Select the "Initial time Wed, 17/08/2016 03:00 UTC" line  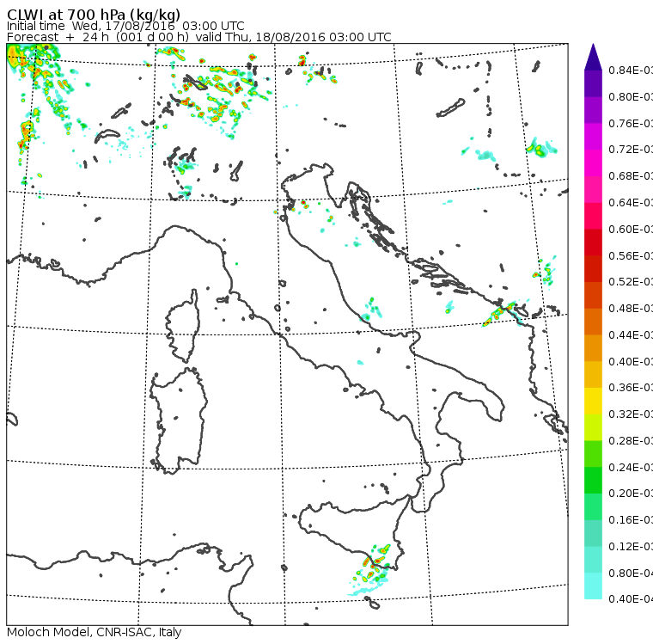click(x=125, y=26)
